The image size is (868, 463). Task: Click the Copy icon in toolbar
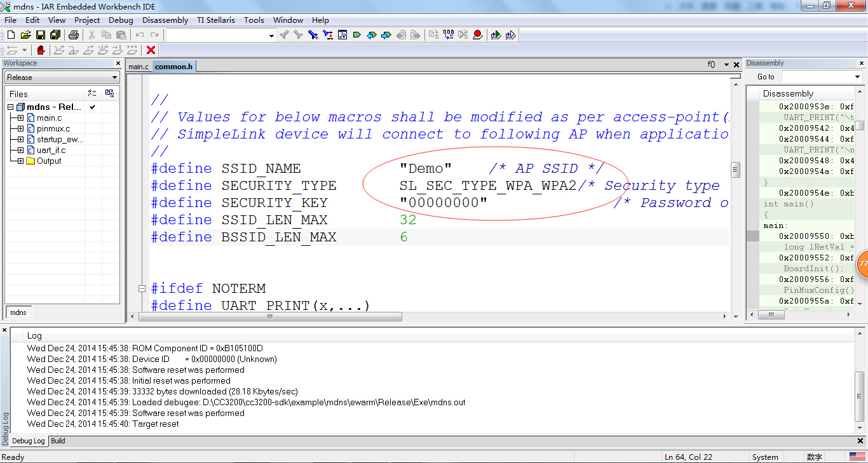107,35
